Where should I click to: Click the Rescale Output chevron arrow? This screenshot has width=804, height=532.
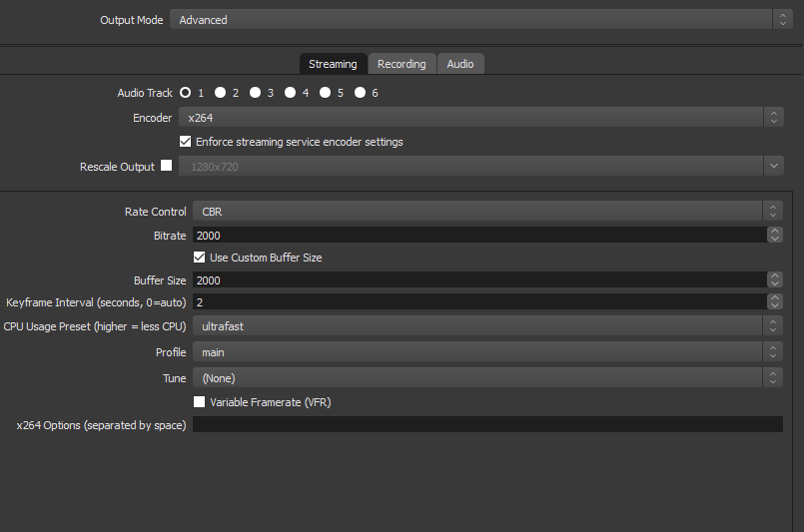point(773,166)
